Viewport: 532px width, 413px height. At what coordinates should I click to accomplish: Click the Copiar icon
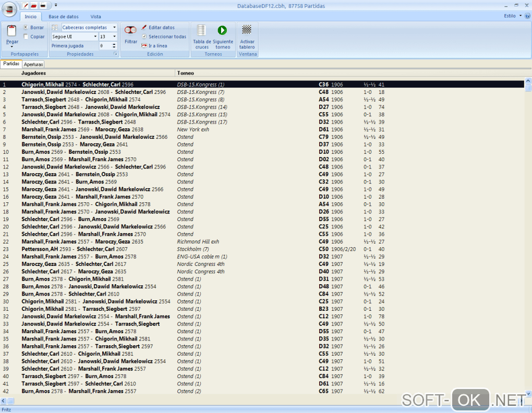click(26, 37)
